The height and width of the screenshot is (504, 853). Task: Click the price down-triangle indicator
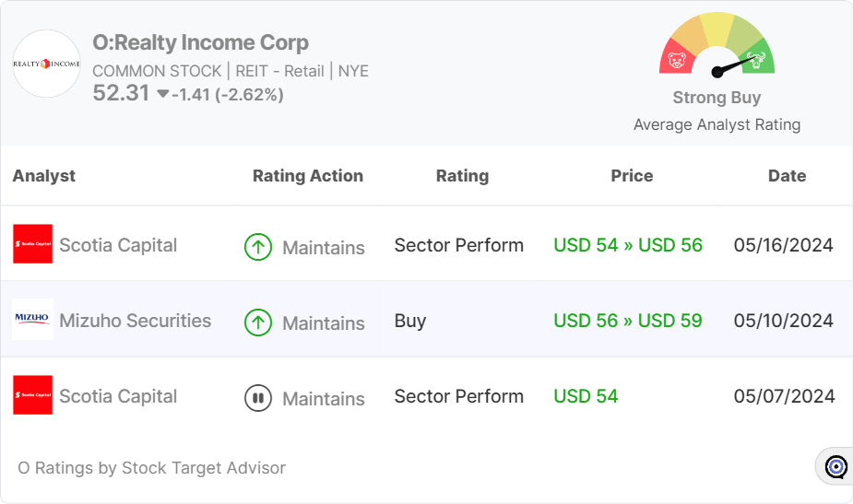coord(162,94)
